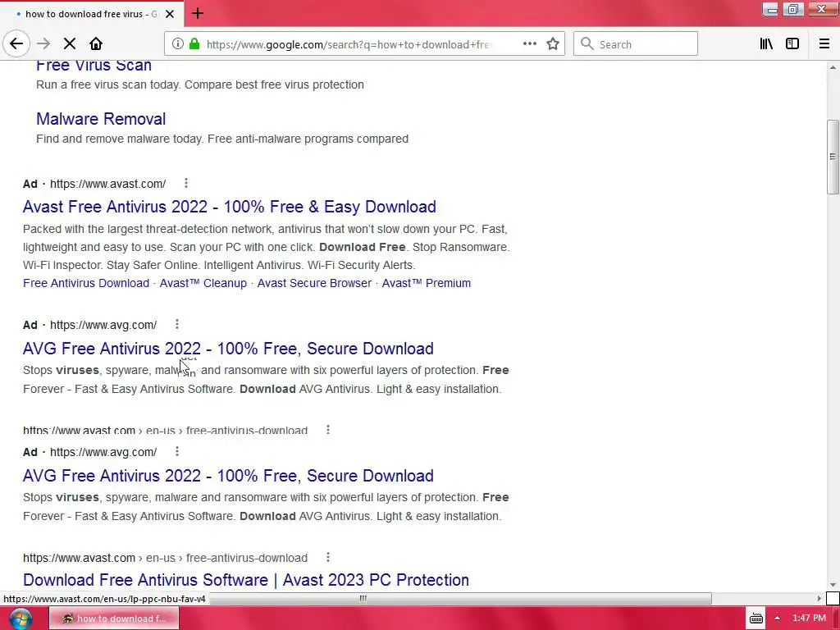Image resolution: width=840 pixels, height=630 pixels.
Task: Open first AVG Free Antivirus 2022 ad title
Action: pyautogui.click(x=228, y=349)
